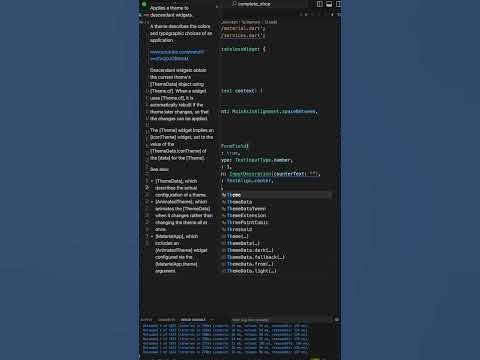
Task: Click the suggestion list scrollbar
Action: [331, 195]
